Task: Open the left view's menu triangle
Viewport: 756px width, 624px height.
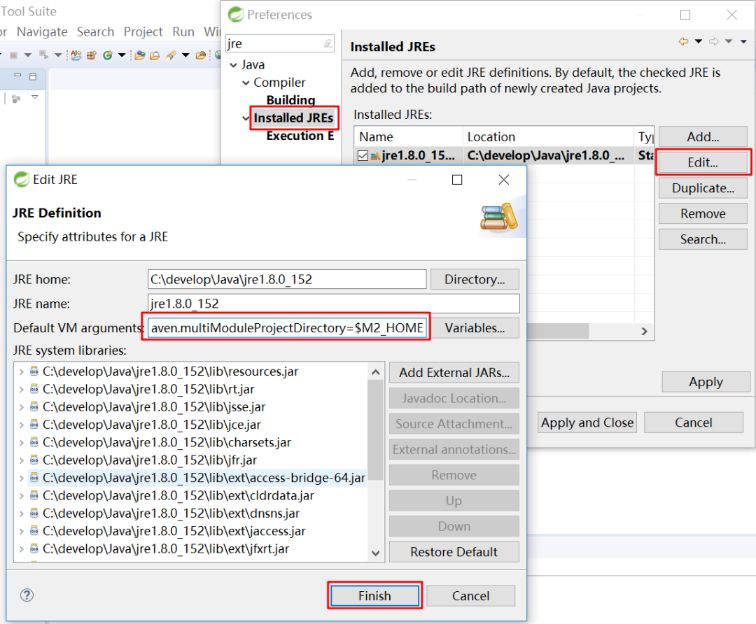Action: click(x=35, y=97)
